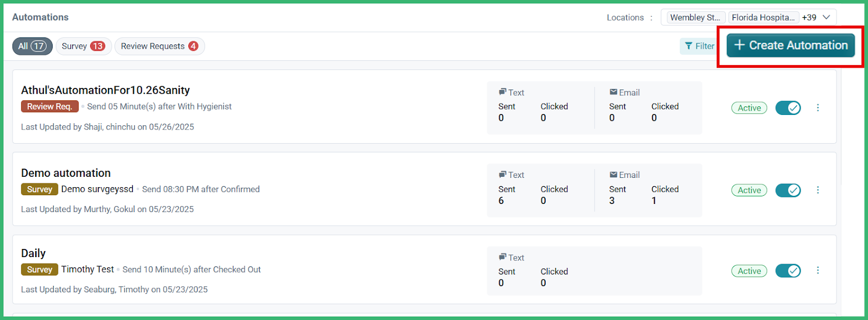Click the colon menu beside Locations

pos(653,17)
